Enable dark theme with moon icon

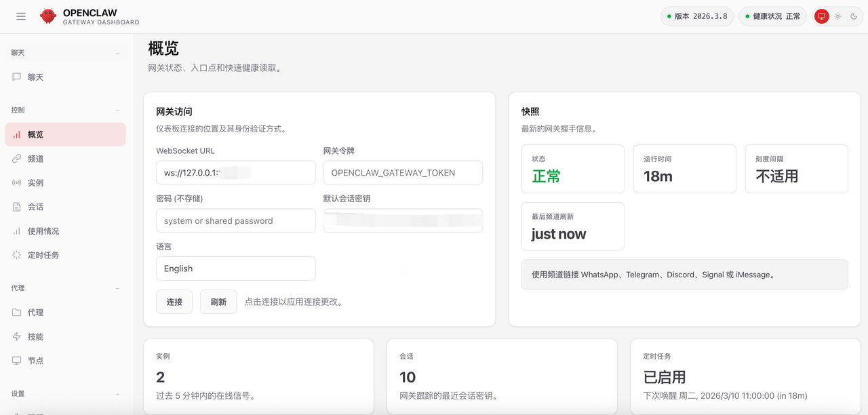pyautogui.click(x=854, y=16)
